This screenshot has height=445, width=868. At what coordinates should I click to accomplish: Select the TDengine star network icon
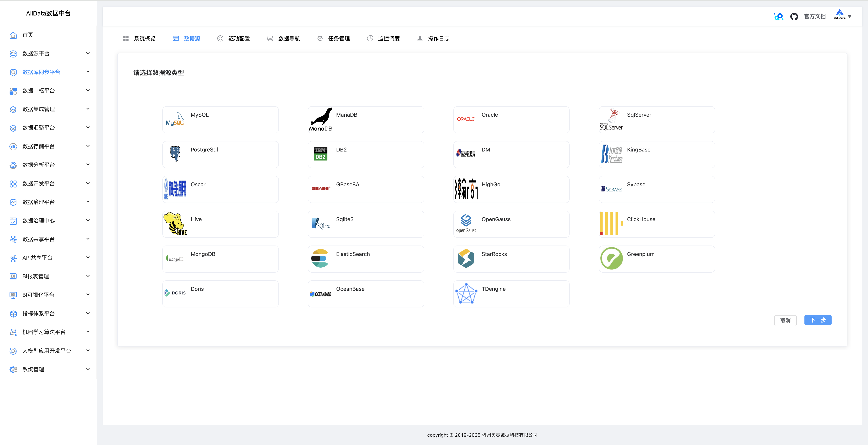pos(466,294)
